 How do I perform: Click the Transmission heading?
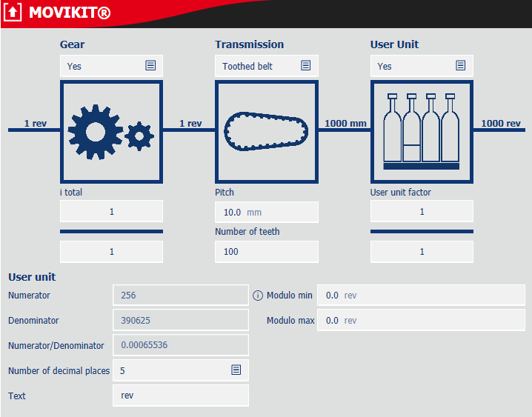point(250,44)
